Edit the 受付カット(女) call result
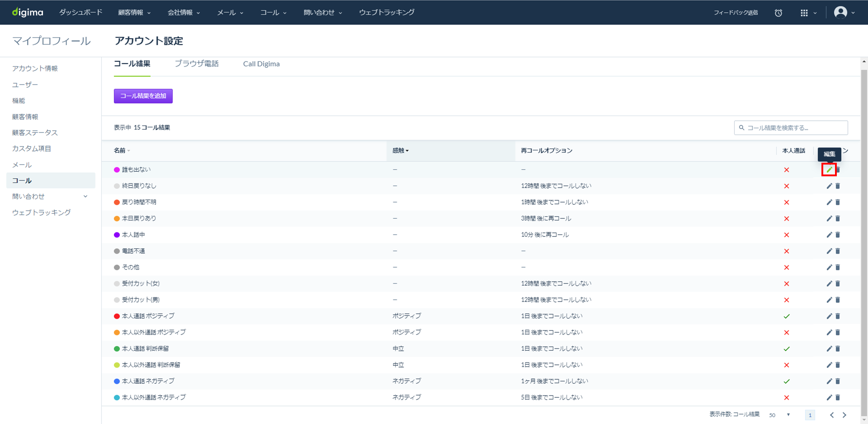 coord(829,283)
